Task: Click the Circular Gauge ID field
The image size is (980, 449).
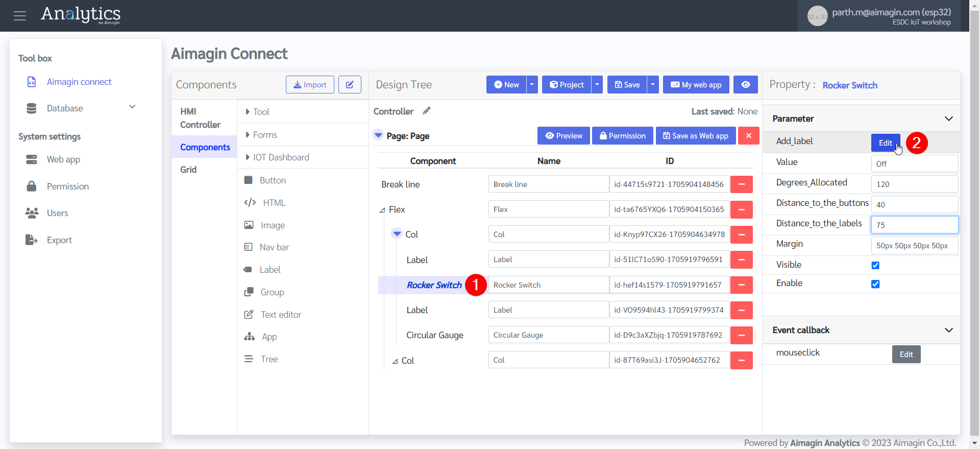Action: point(669,335)
